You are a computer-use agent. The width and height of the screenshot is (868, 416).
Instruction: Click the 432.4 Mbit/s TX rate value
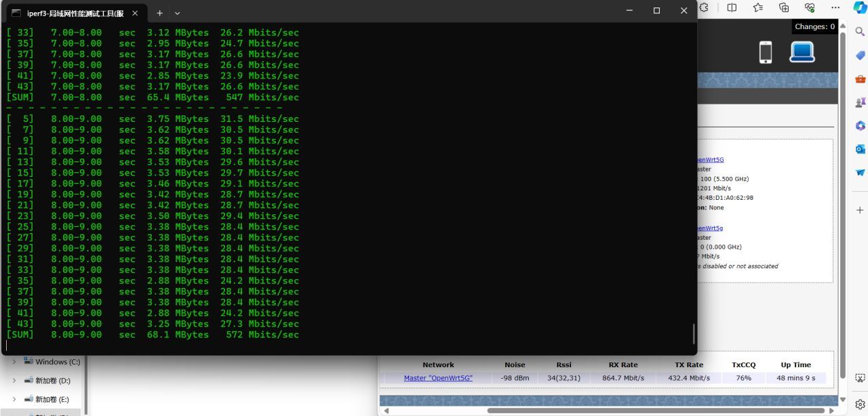(689, 378)
